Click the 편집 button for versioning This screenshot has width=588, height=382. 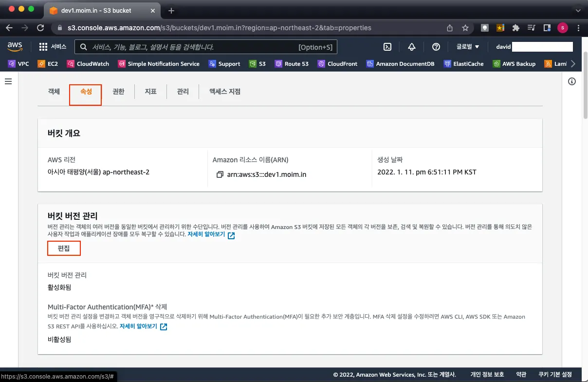coord(64,248)
